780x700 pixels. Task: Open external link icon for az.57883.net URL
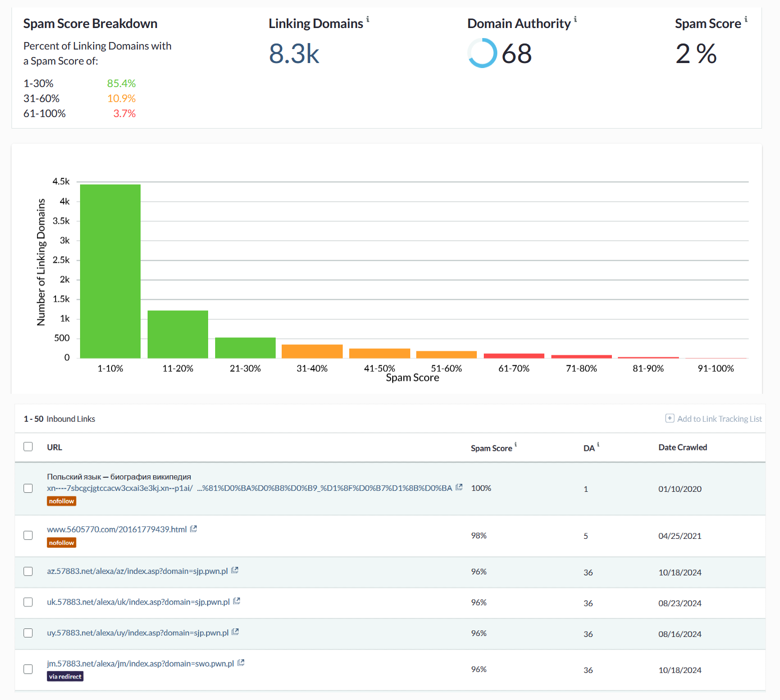pos(235,570)
